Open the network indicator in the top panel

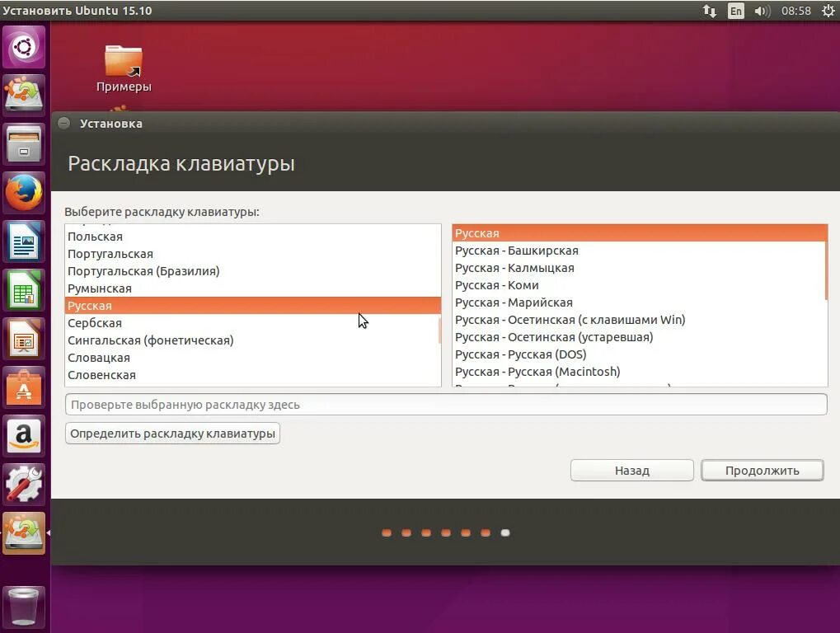pyautogui.click(x=709, y=11)
